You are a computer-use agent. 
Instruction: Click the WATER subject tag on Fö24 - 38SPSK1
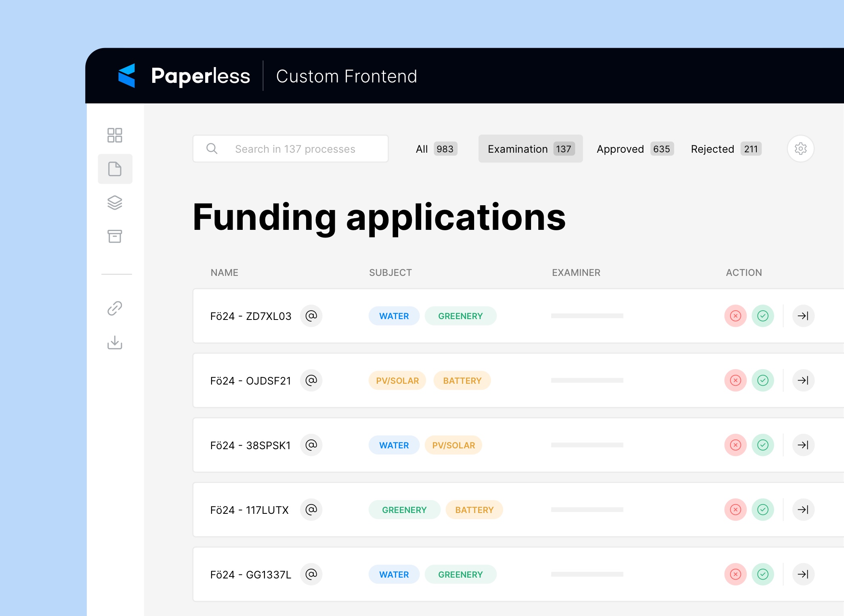[x=394, y=445]
